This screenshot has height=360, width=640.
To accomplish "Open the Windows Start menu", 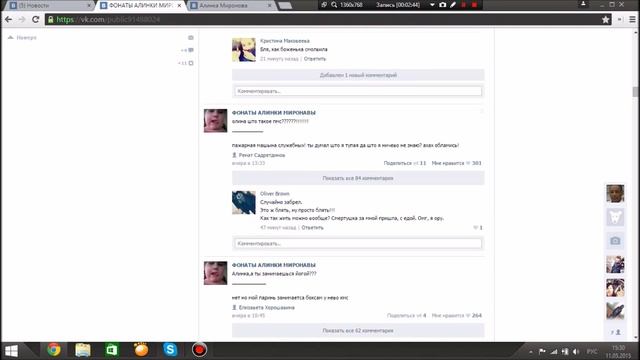I will point(11,351).
